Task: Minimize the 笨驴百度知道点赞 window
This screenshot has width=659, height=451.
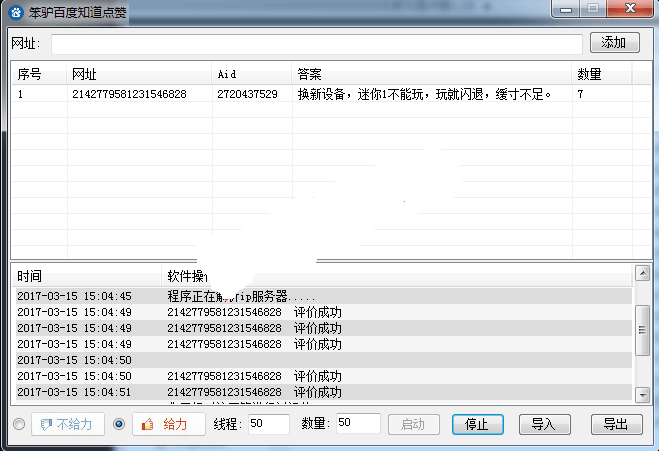Action: click(566, 8)
